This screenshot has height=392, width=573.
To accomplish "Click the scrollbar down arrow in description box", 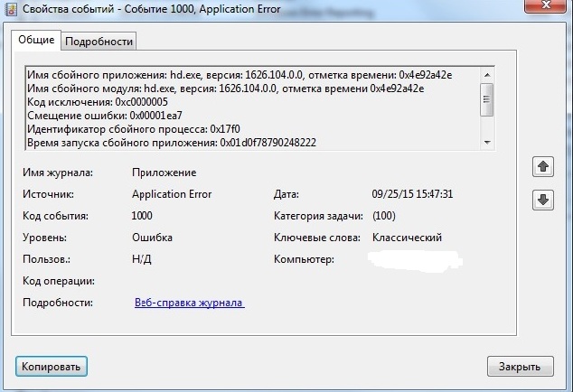I will [486, 142].
